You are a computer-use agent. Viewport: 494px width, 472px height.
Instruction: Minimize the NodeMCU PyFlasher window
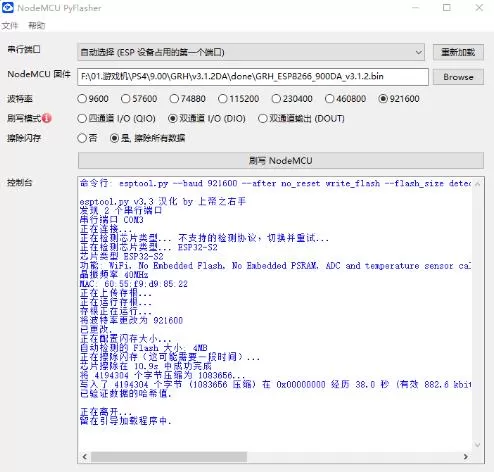pos(415,7)
